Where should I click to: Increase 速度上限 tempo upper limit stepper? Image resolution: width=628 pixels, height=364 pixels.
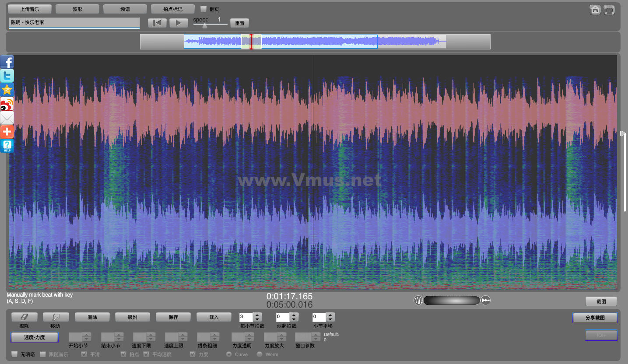pyautogui.click(x=183, y=335)
